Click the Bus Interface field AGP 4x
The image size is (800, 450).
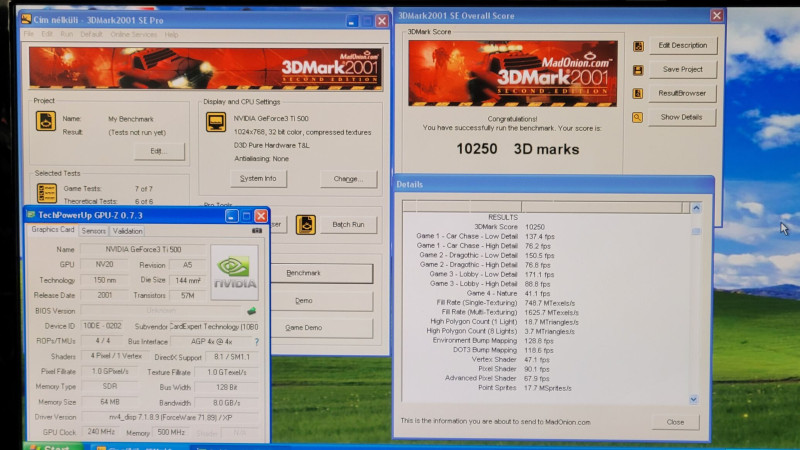211,342
